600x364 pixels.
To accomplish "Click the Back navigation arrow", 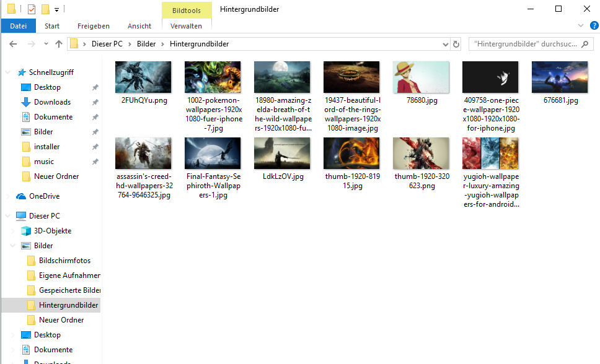I will click(13, 44).
